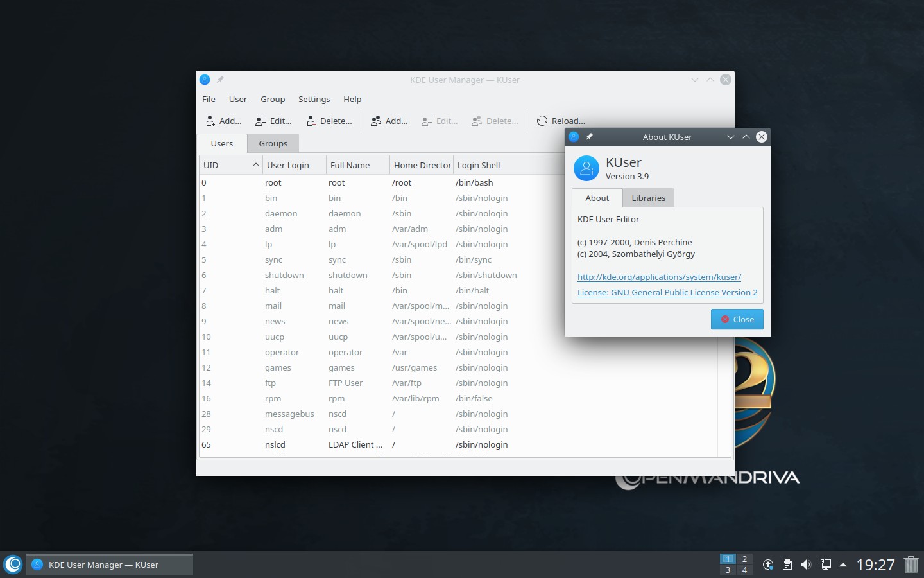Click the Add group toolbar icon
The image size is (924, 578).
(376, 121)
